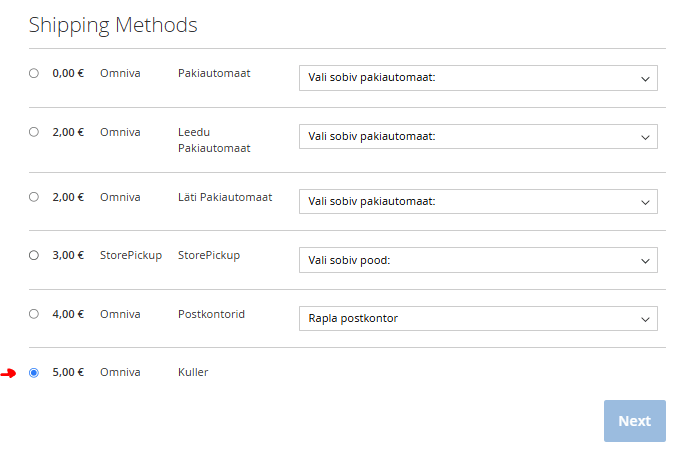Click the Shipping Methods heading
688x466 pixels.
point(113,25)
